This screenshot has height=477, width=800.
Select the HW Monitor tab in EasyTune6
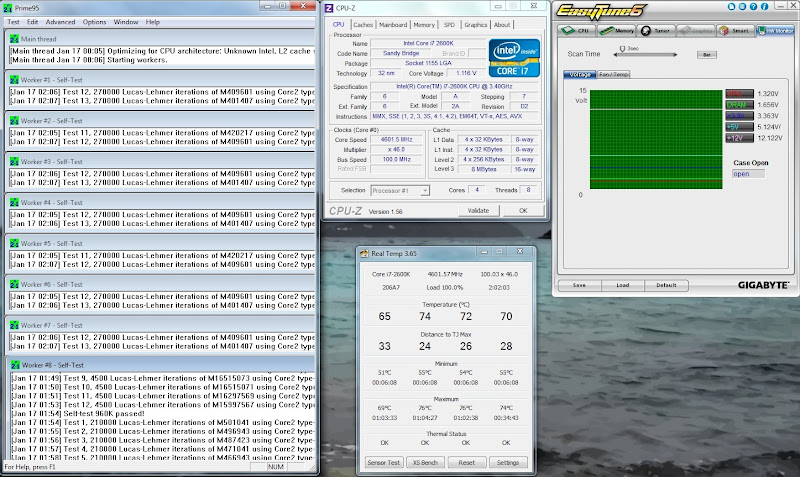[x=775, y=31]
